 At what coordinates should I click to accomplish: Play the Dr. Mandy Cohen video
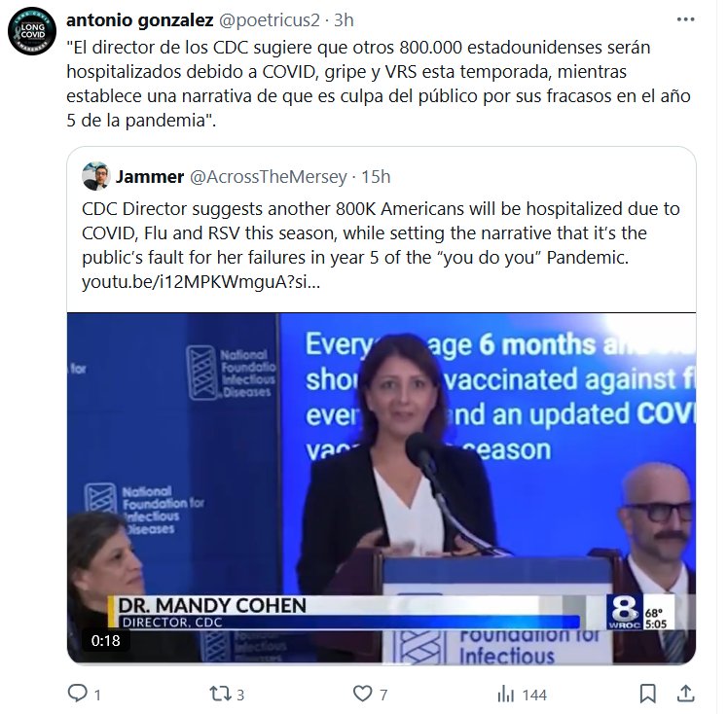click(382, 487)
